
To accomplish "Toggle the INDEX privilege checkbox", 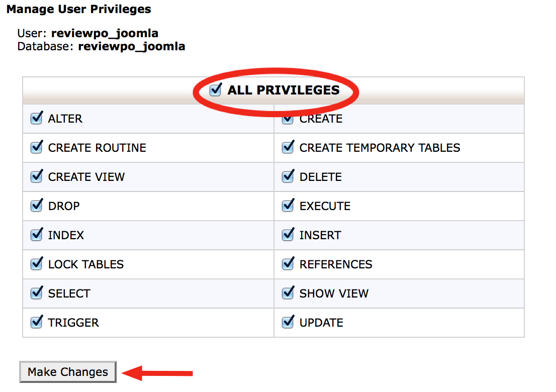I will (x=36, y=235).
